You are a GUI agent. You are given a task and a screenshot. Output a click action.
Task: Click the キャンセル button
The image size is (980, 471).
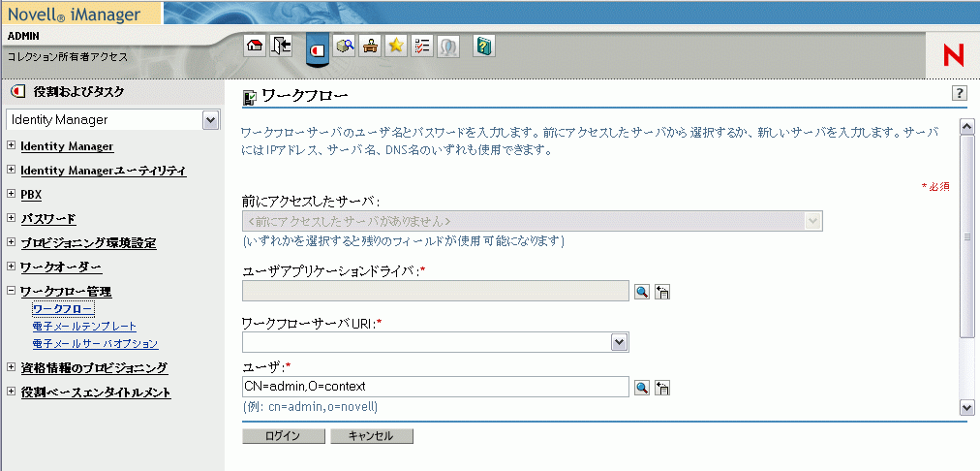372,436
